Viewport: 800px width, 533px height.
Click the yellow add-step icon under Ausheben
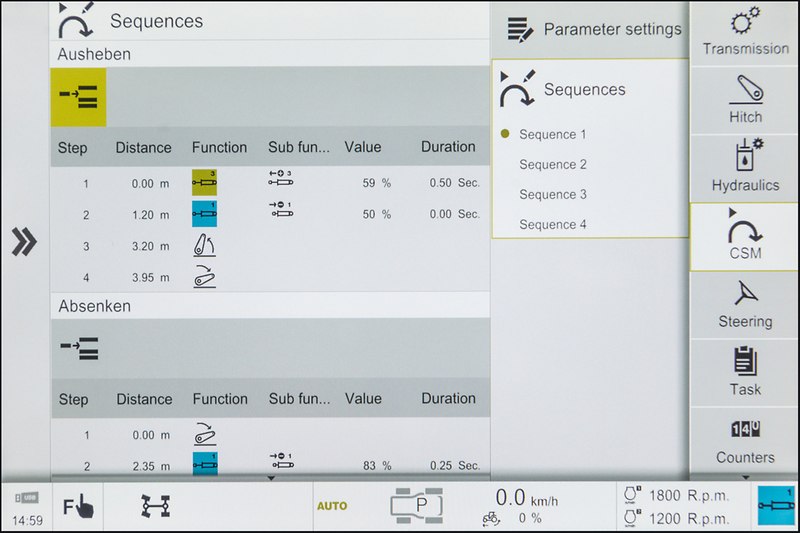point(78,97)
